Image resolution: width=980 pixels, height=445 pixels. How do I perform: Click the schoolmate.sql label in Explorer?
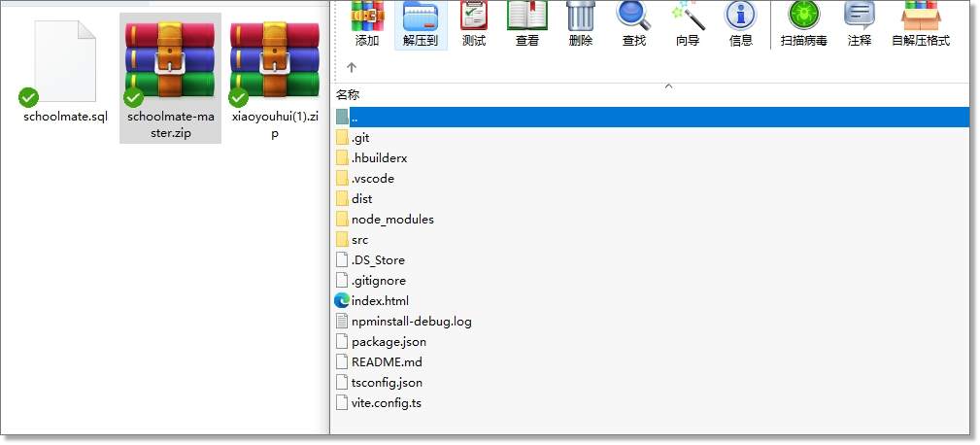click(66, 117)
